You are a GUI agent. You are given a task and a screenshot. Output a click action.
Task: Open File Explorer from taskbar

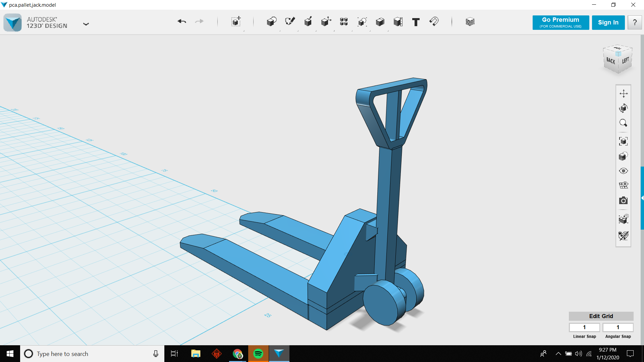196,354
